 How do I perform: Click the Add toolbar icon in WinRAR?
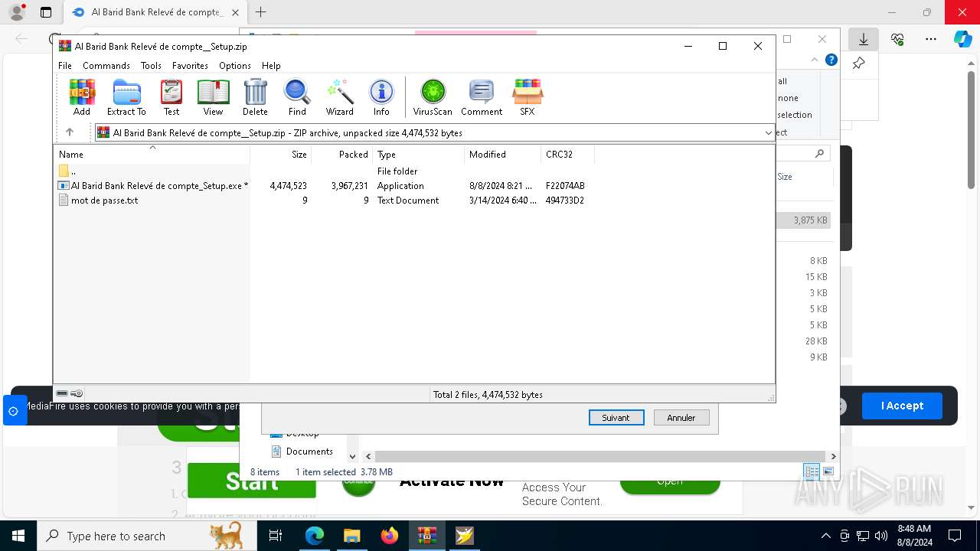(x=82, y=97)
